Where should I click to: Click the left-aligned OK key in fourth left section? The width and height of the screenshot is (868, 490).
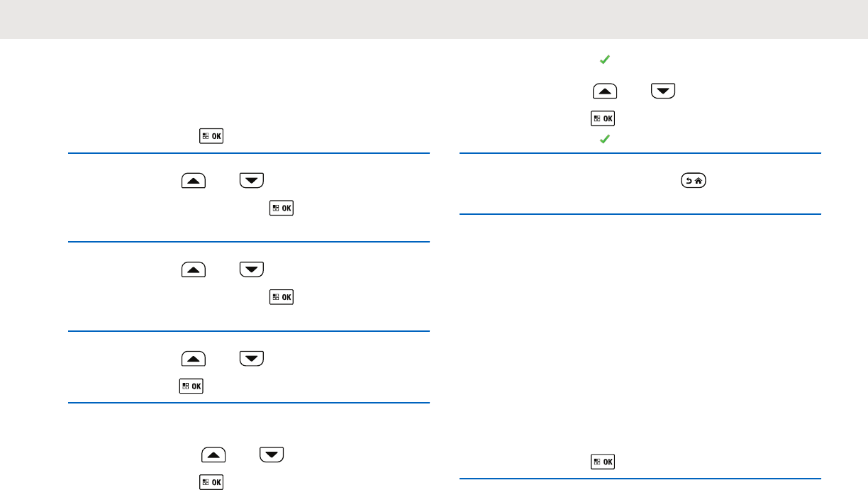[191, 386]
